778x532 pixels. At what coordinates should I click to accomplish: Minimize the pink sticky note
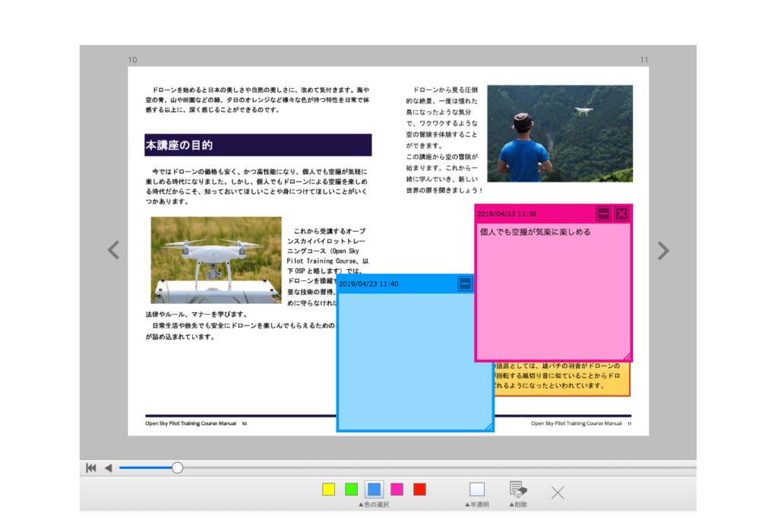click(603, 214)
